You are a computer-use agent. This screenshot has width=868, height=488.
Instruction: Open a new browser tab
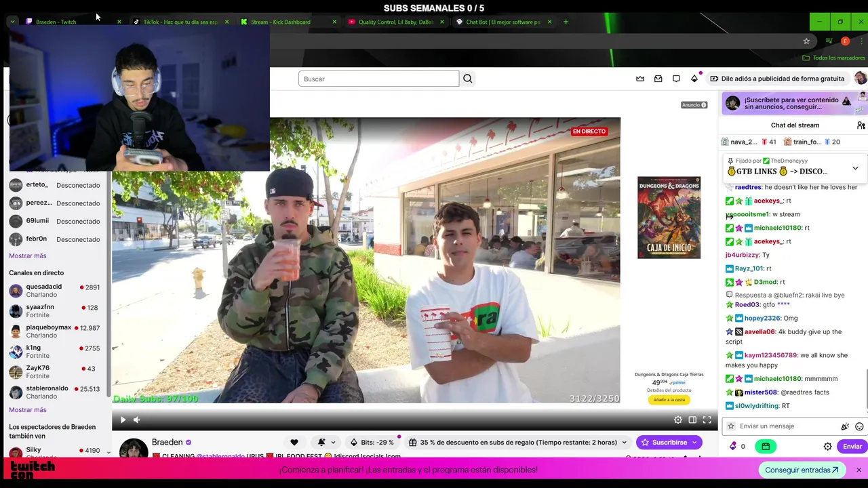pos(566,22)
